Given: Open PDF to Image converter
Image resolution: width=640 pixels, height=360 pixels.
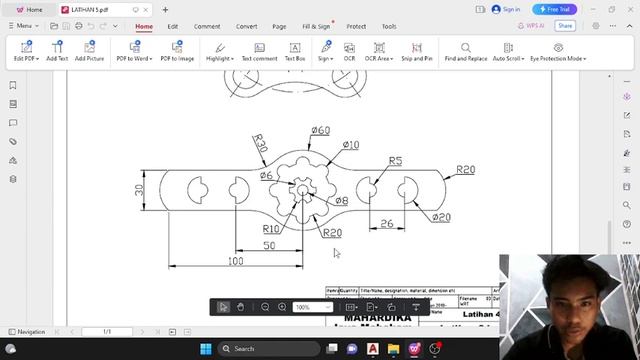Looking at the screenshot, I should (177, 51).
